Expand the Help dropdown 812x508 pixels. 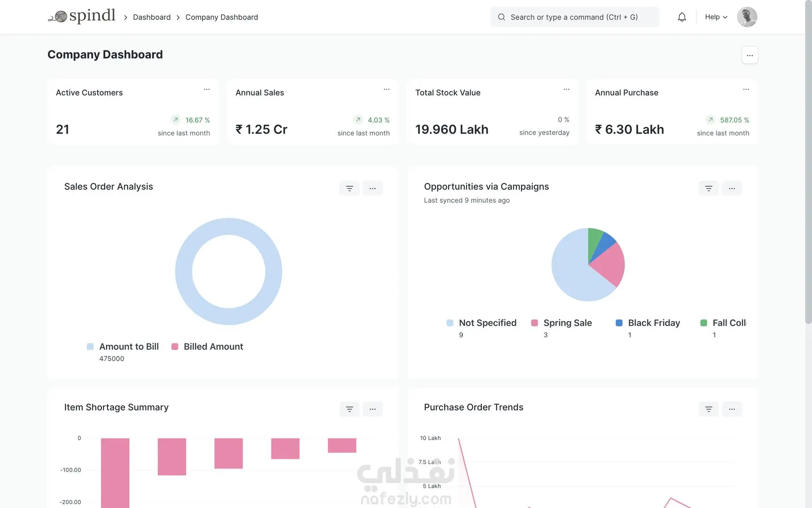coord(716,17)
